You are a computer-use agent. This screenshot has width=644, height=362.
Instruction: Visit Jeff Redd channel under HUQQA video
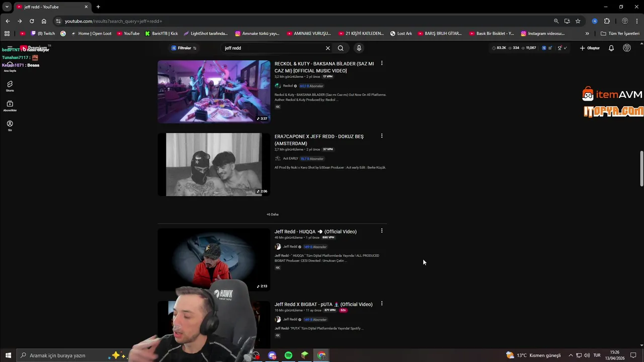pyautogui.click(x=290, y=247)
